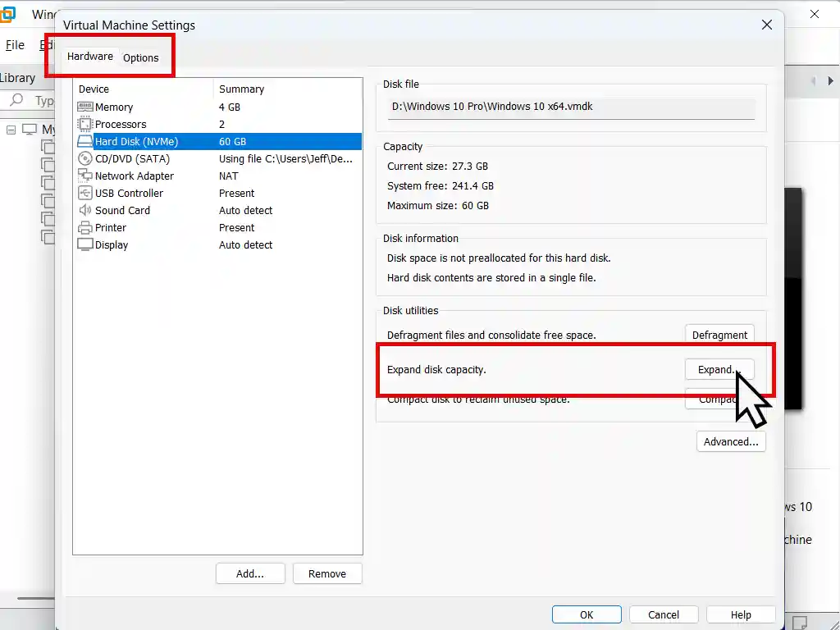The image size is (840, 630).
Task: Click the CD/DVD (SATA) disc icon
Action: pos(84,159)
